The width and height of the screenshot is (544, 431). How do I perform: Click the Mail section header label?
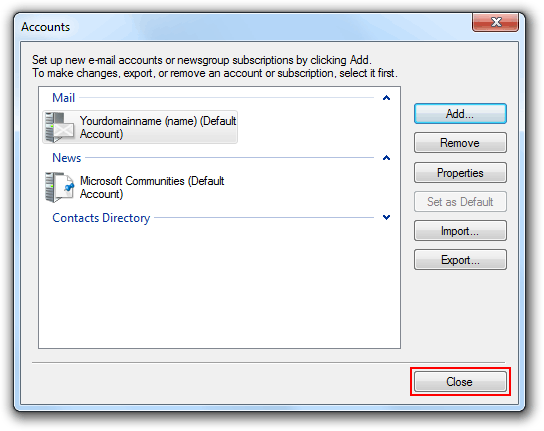(63, 98)
